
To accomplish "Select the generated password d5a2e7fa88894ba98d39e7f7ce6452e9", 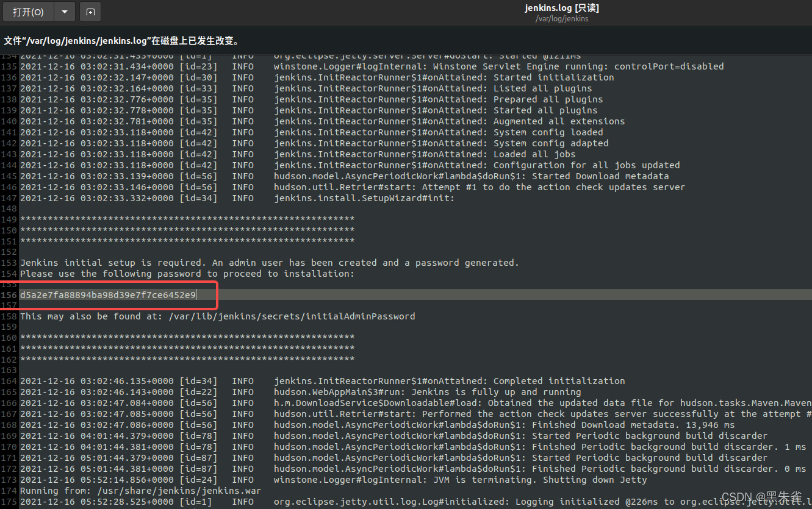I will tap(108, 295).
